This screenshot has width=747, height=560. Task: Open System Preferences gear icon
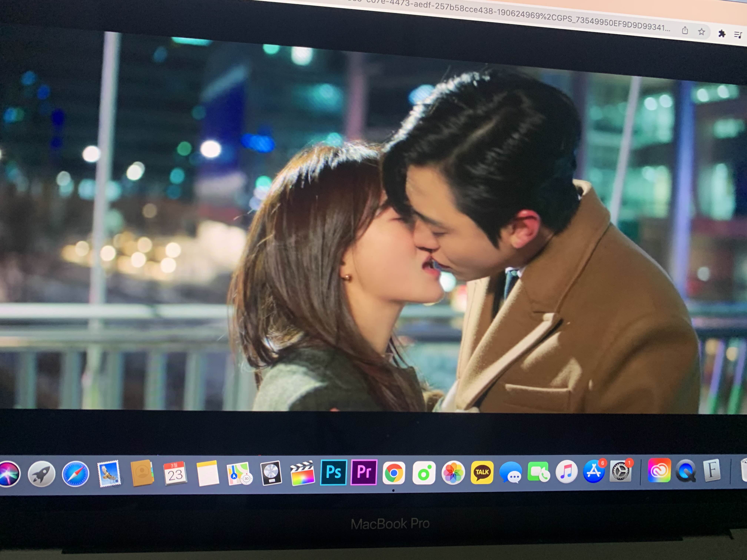point(620,471)
